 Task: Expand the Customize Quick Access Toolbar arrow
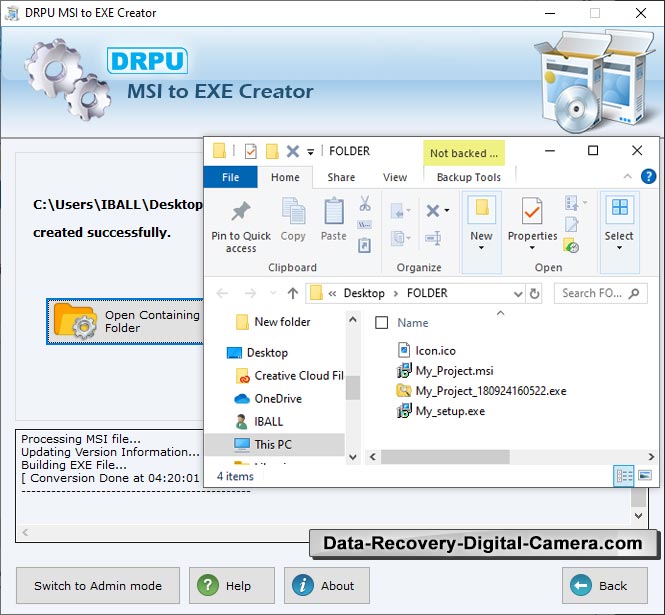(310, 152)
